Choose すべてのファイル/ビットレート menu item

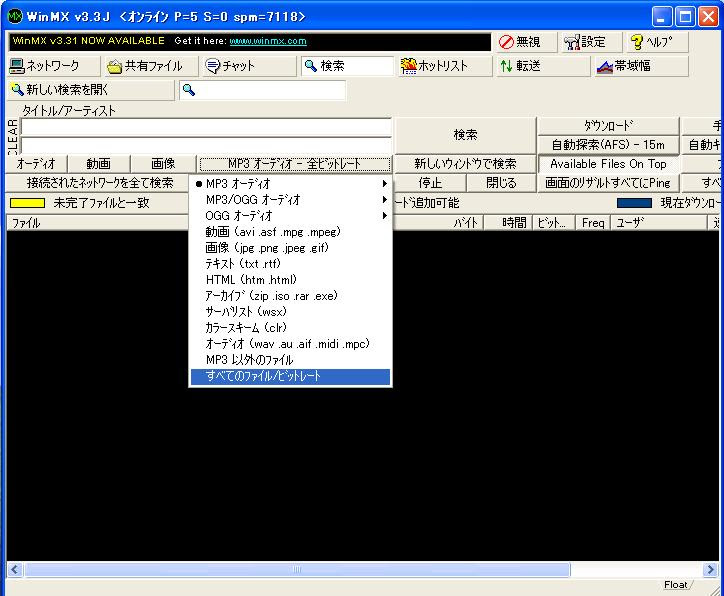(290, 376)
